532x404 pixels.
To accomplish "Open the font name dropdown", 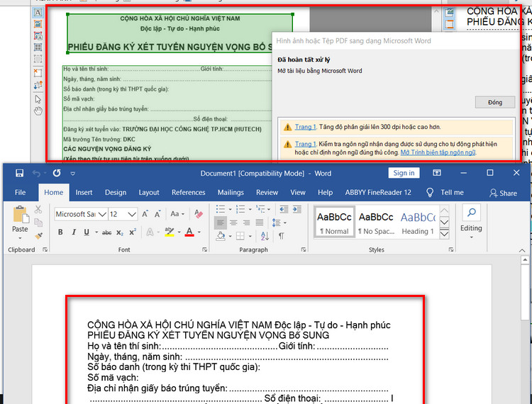I will click(102, 214).
